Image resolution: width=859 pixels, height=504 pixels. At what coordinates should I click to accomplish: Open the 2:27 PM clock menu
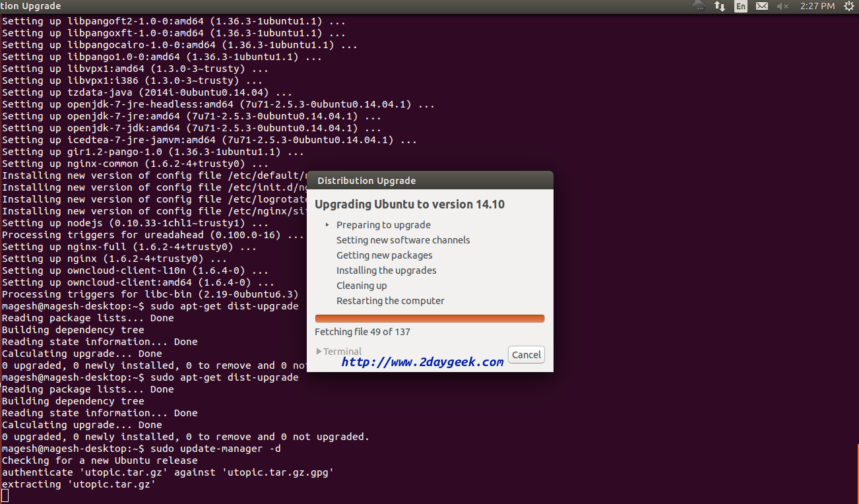pos(817,6)
